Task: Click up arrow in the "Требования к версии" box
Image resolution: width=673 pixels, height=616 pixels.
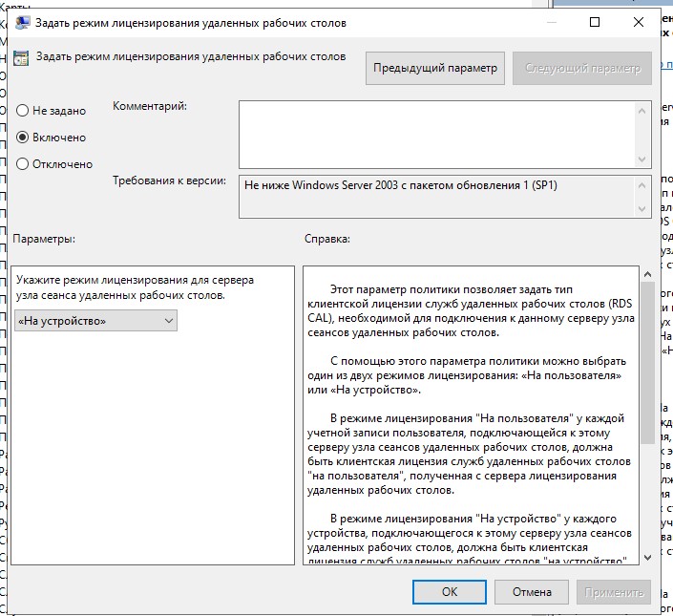Action: 641,185
